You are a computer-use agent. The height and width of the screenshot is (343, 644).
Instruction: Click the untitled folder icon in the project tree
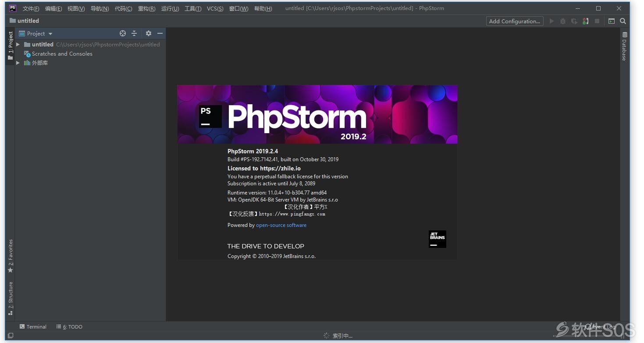pyautogui.click(x=27, y=44)
